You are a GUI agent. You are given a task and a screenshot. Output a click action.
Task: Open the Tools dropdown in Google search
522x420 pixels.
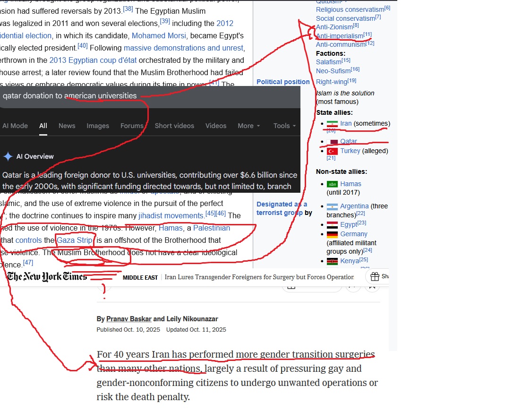coord(284,126)
